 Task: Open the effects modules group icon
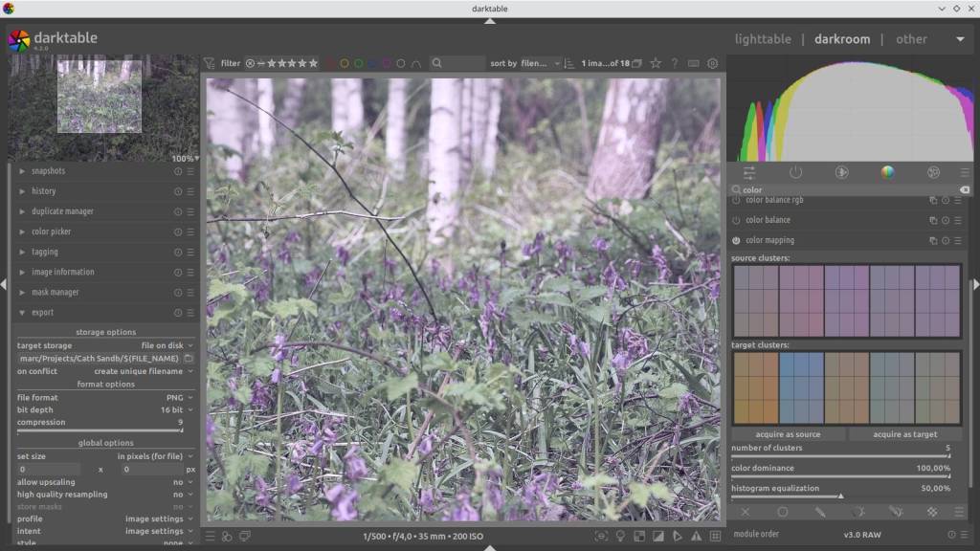933,172
